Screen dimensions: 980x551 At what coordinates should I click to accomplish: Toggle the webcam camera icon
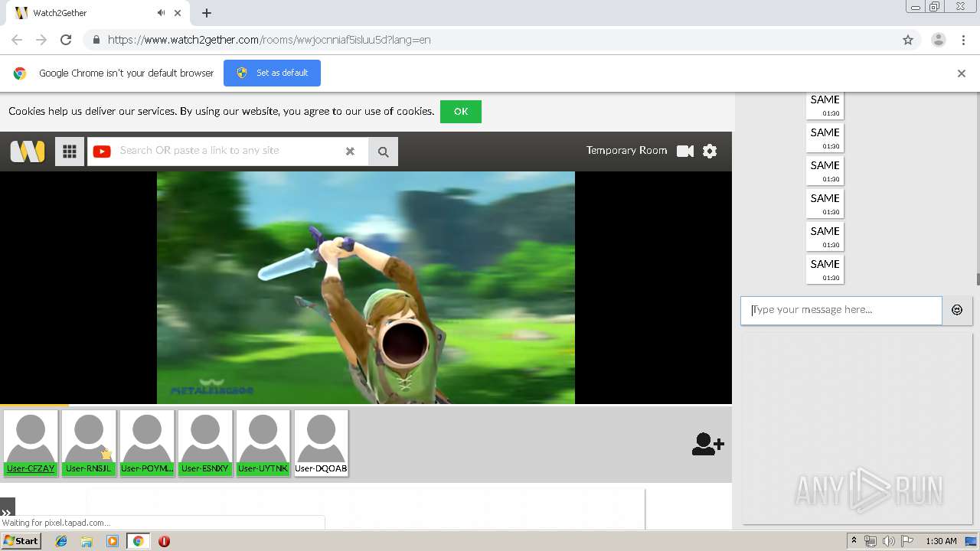point(685,152)
